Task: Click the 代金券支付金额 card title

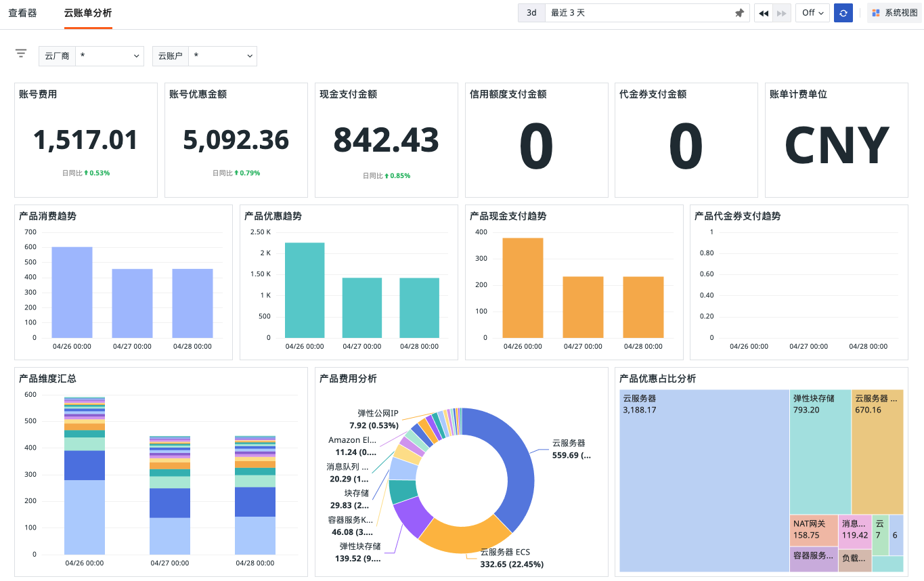Action: click(x=653, y=94)
